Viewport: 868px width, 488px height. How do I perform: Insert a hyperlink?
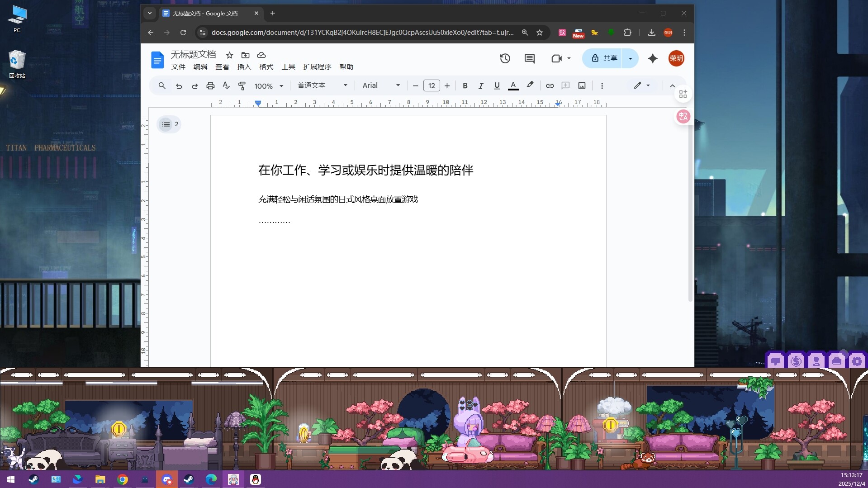(x=549, y=85)
